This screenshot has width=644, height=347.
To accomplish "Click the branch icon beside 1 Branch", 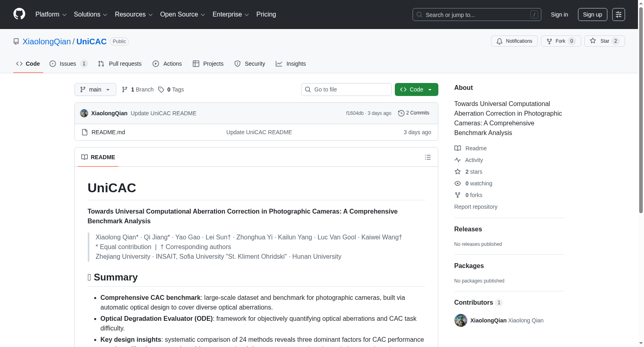I will (125, 89).
